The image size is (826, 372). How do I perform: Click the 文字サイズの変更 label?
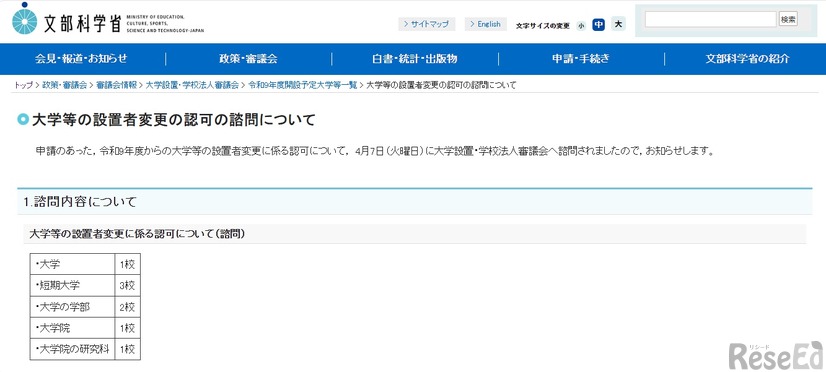[543, 25]
